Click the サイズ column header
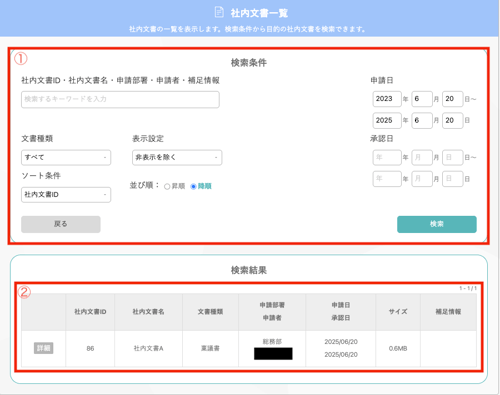This screenshot has width=500, height=395. (x=398, y=312)
